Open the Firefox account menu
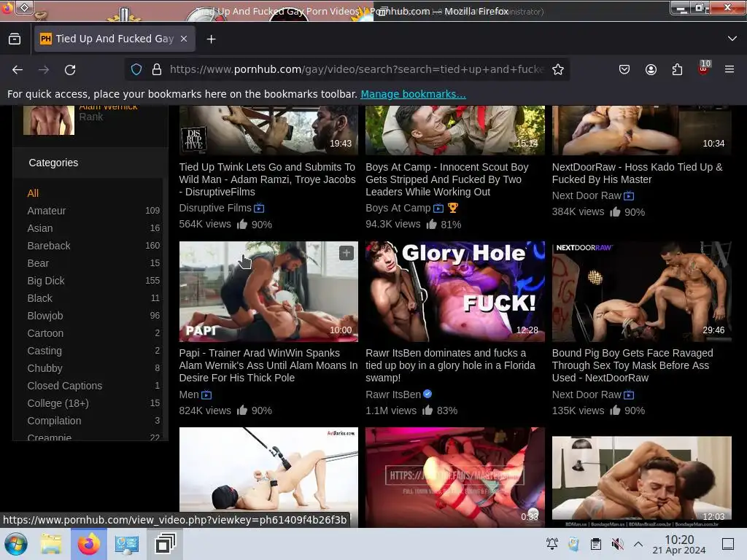The image size is (747, 560). click(x=651, y=69)
